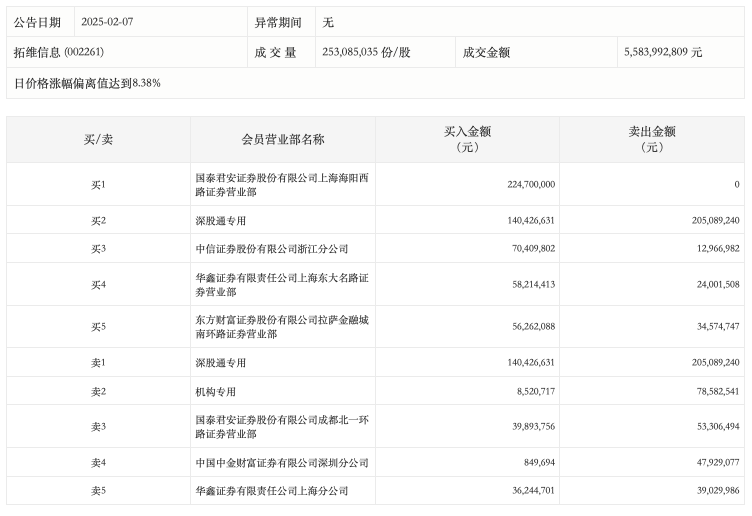The width and height of the screenshot is (752, 516).
Task: Click the 买/卖 column header
Action: (98, 139)
